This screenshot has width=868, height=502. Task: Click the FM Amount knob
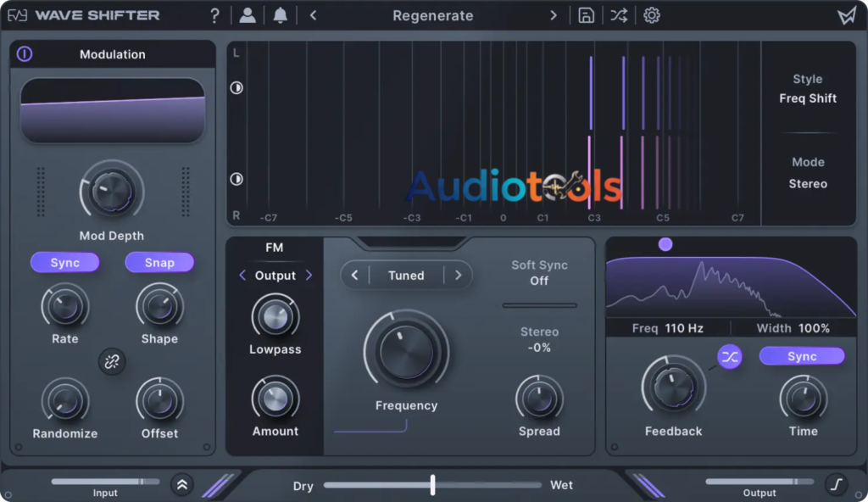275,399
